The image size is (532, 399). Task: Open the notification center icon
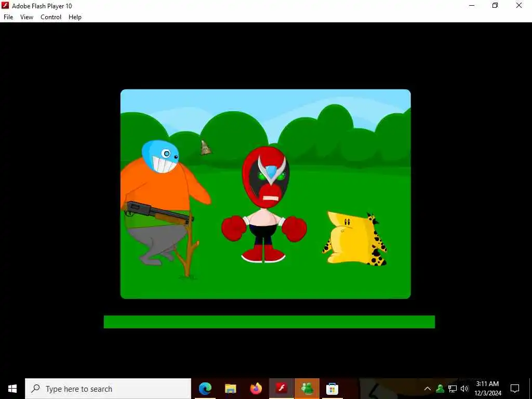pyautogui.click(x=515, y=389)
